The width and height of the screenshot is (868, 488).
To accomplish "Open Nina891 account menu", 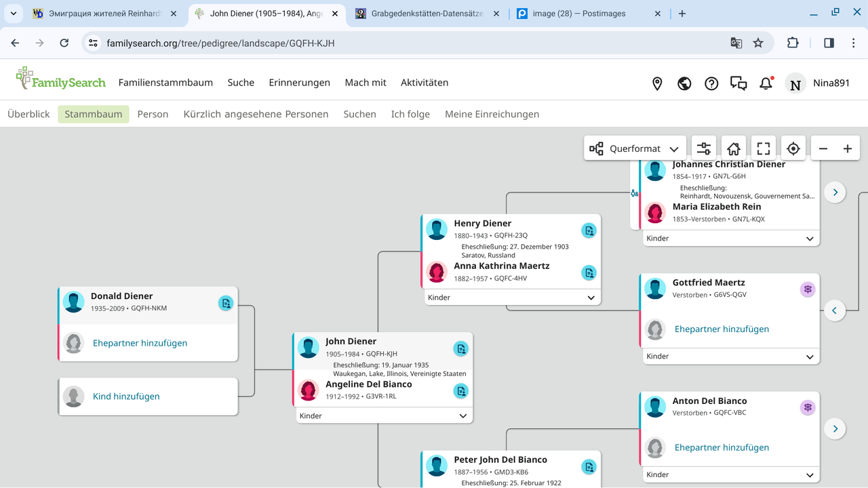I will coord(818,83).
